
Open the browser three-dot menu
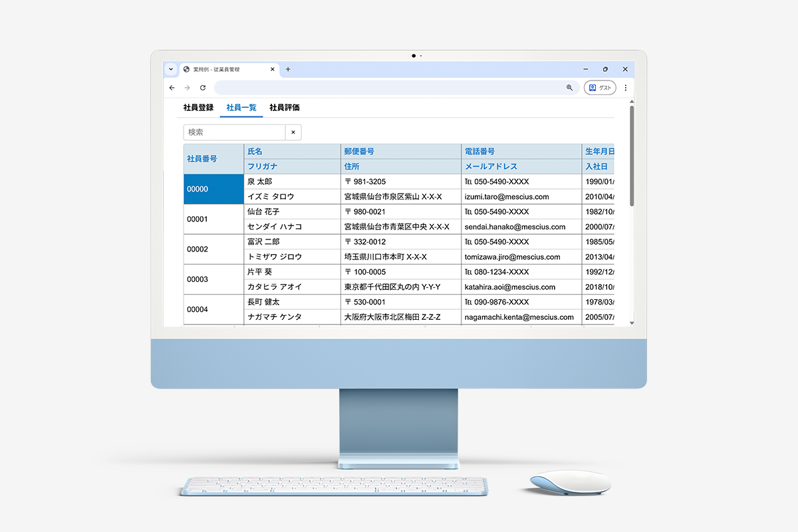[x=625, y=88]
